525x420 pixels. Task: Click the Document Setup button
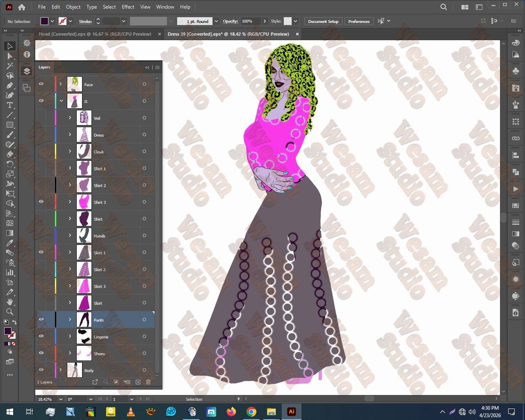(323, 21)
